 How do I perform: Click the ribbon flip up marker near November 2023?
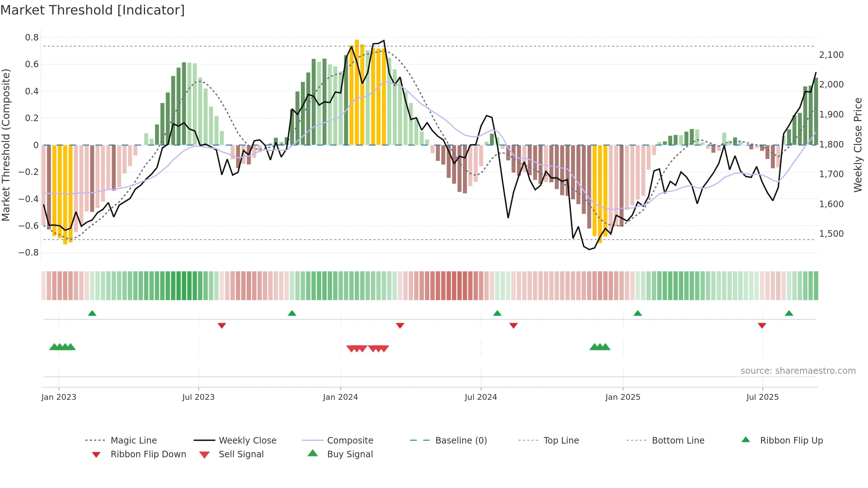coord(292,313)
